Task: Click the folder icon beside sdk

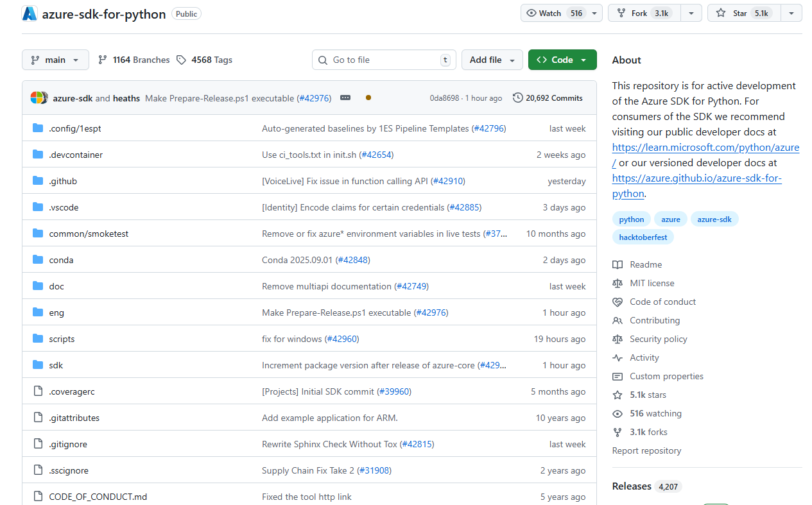Action: point(37,364)
